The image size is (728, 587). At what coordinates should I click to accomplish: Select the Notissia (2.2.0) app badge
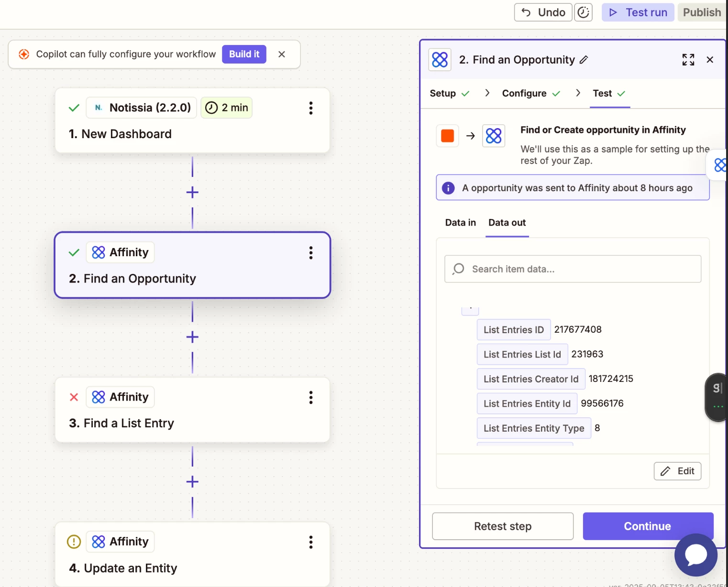pyautogui.click(x=142, y=108)
